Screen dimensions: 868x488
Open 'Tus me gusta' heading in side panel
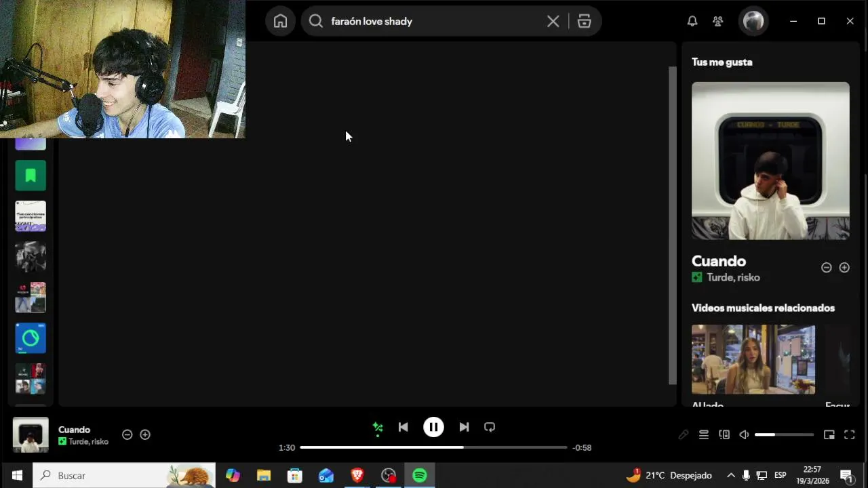click(722, 62)
